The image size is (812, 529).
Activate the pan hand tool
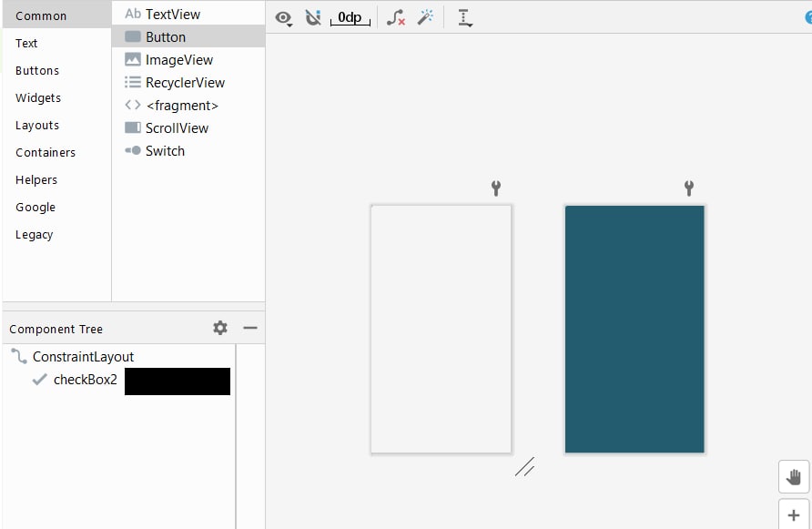[794, 477]
